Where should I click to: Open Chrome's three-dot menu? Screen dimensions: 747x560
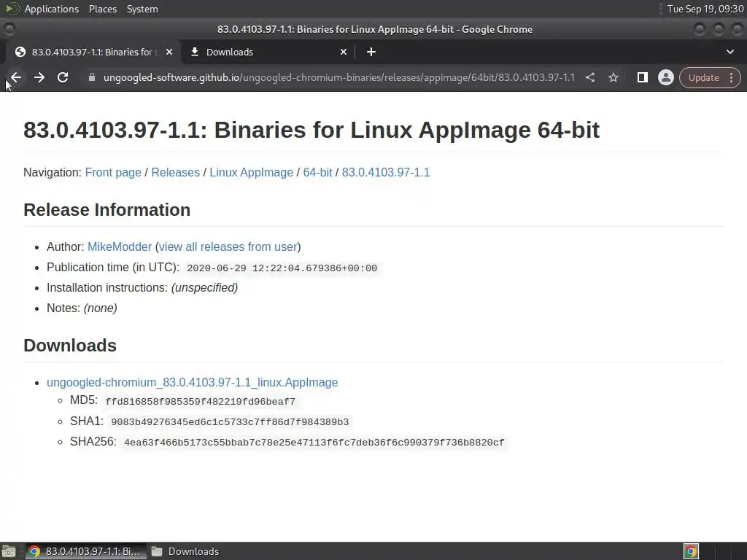pos(731,77)
